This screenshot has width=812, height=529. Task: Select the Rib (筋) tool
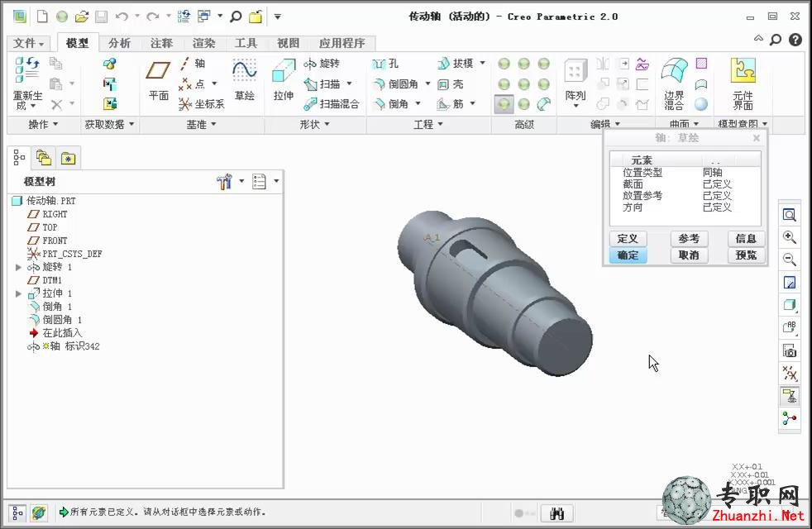[451, 104]
